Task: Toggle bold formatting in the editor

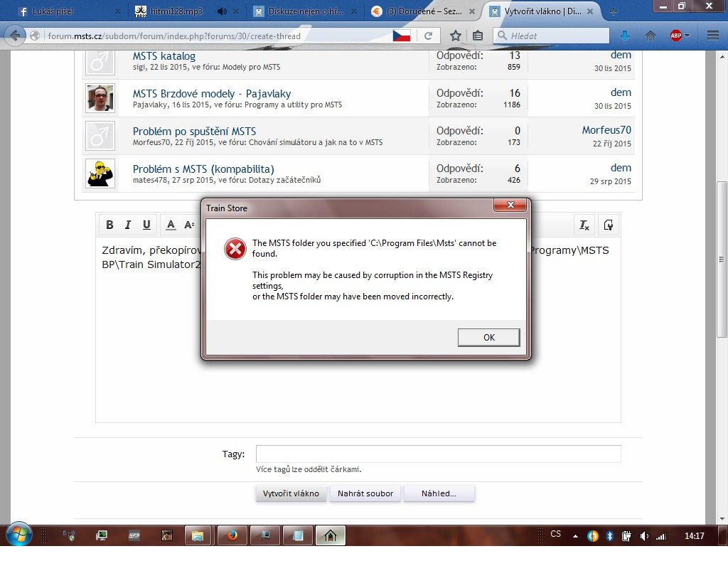Action: pos(109,225)
